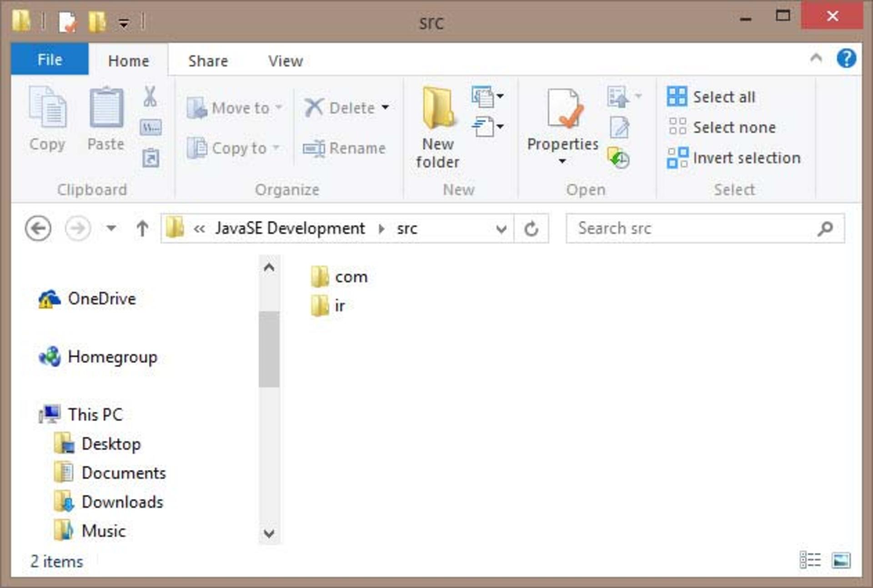Open the Help question mark icon
The width and height of the screenshot is (873, 588).
tap(846, 59)
